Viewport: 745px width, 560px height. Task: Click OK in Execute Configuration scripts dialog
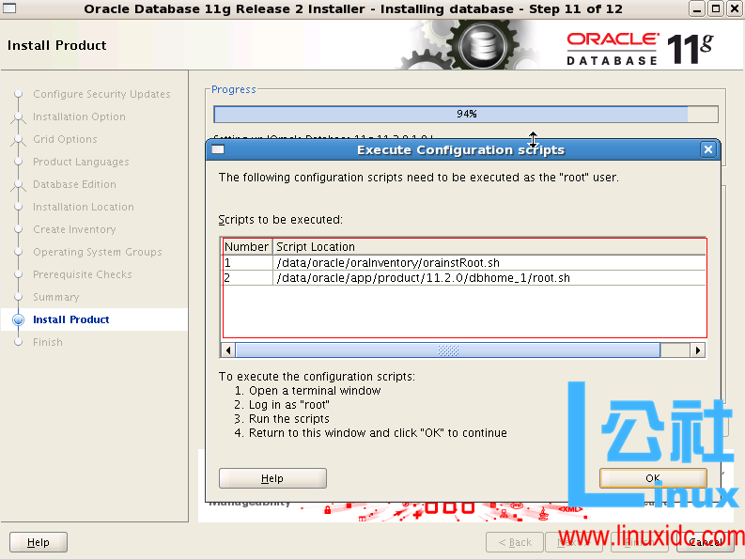[653, 477]
